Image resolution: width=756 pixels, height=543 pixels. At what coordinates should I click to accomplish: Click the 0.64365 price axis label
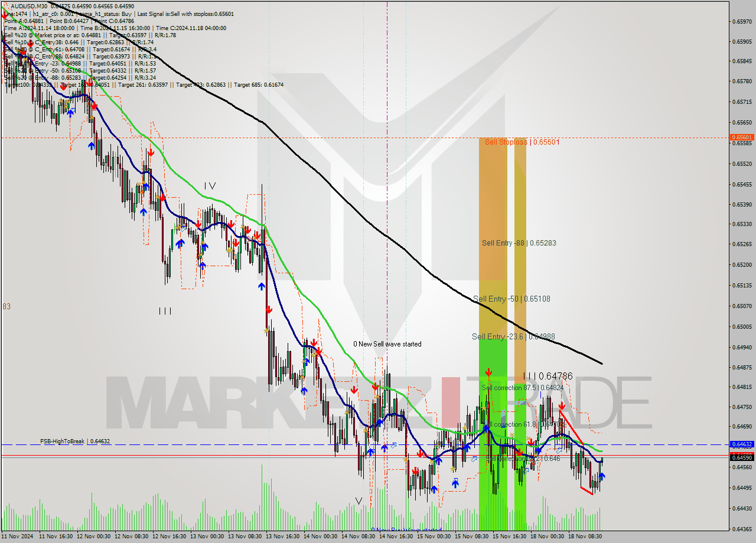coord(742,529)
